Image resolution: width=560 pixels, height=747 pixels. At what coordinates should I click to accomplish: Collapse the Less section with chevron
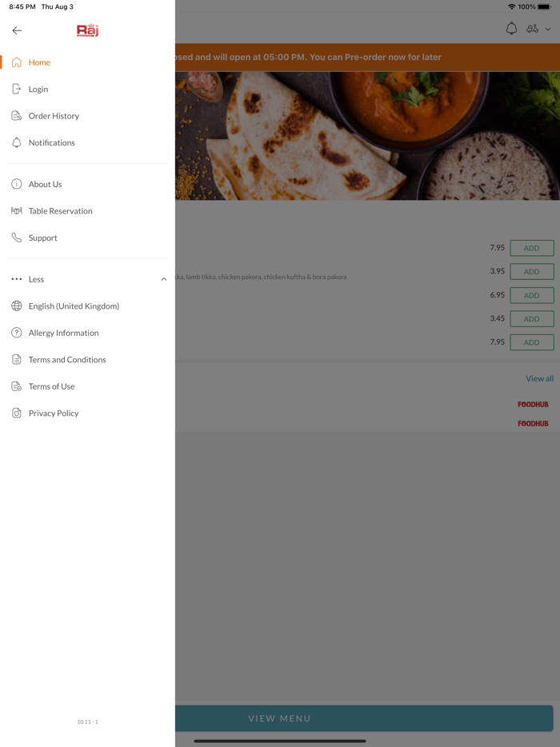click(x=163, y=279)
